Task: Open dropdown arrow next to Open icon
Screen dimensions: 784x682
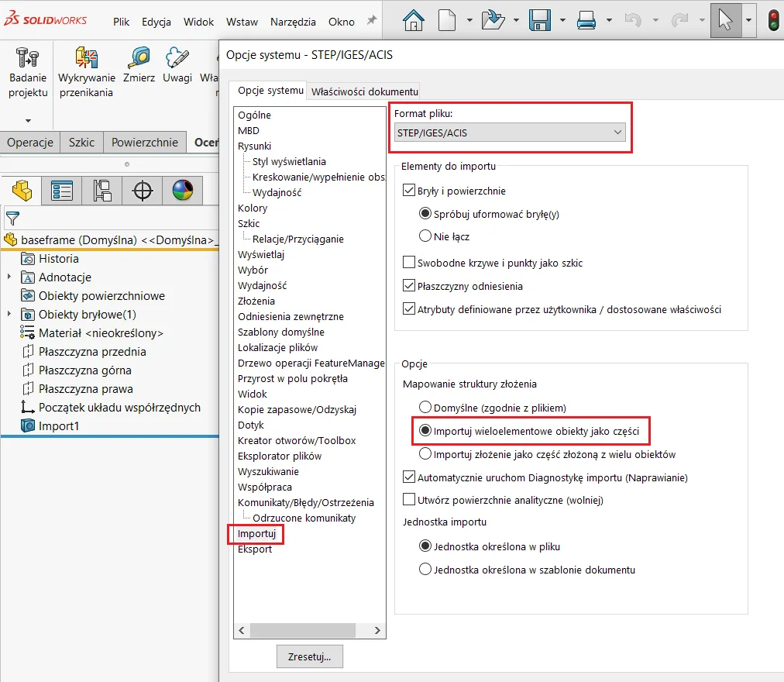Action: 516,20
